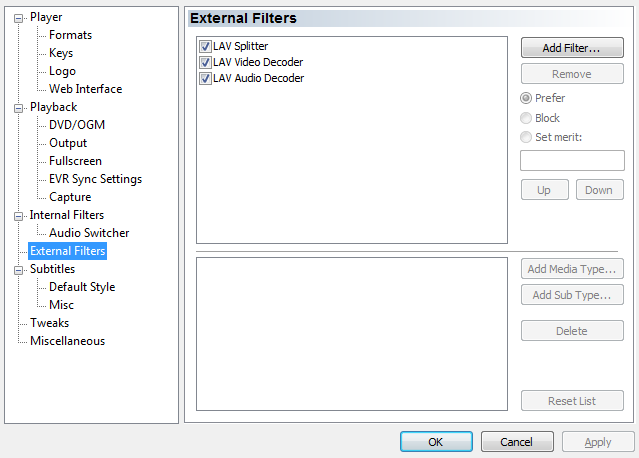
Task: Uncheck the LAV Splitter checkbox
Action: pyautogui.click(x=205, y=46)
